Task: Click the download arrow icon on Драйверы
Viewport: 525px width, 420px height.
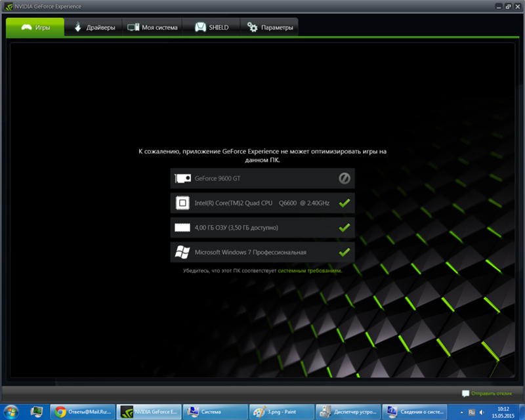Action: (77, 27)
